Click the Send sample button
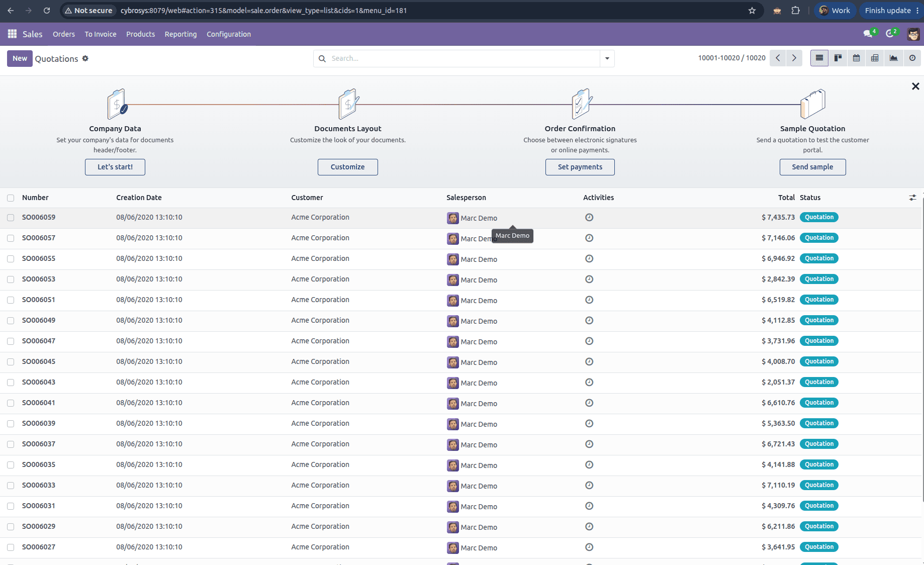The image size is (924, 565). (x=813, y=167)
